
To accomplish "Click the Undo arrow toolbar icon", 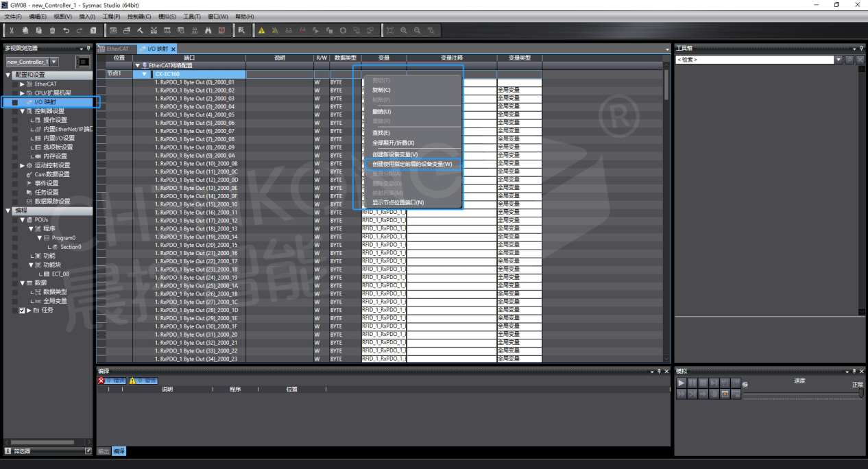I will [66, 30].
